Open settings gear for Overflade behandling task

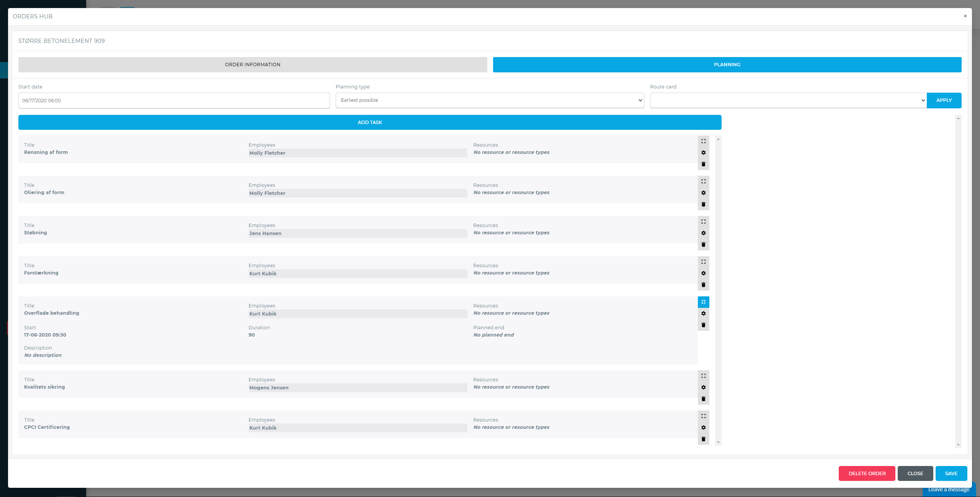(x=703, y=314)
